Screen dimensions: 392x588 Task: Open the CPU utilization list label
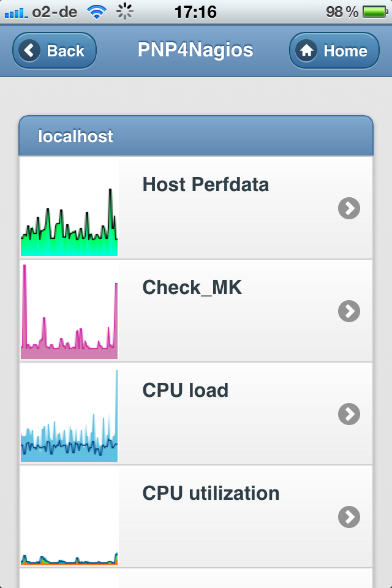pos(211,493)
